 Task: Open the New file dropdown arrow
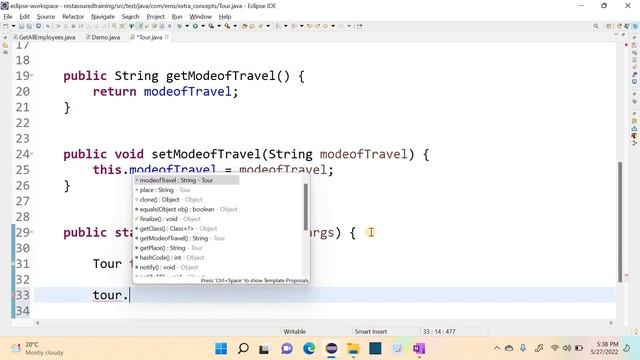click(x=13, y=26)
